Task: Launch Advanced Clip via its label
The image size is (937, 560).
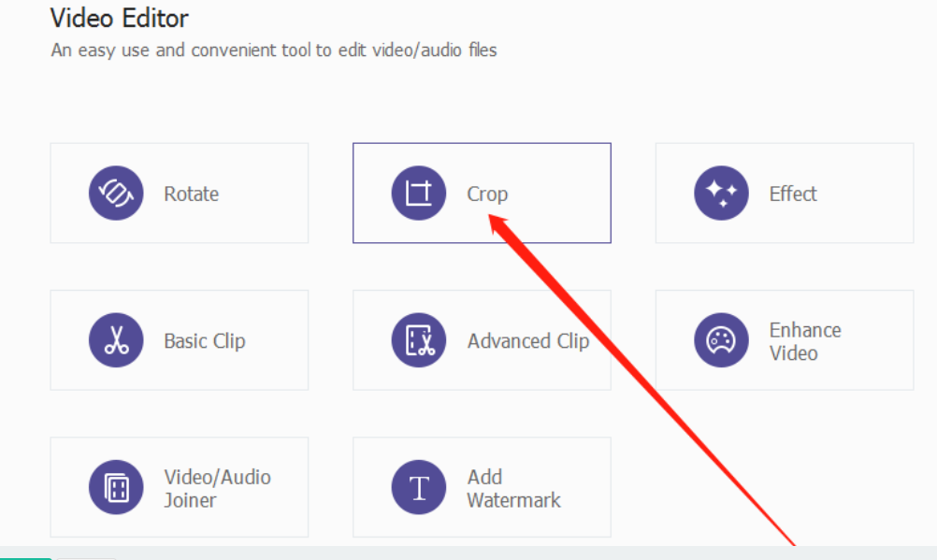Action: (x=528, y=341)
